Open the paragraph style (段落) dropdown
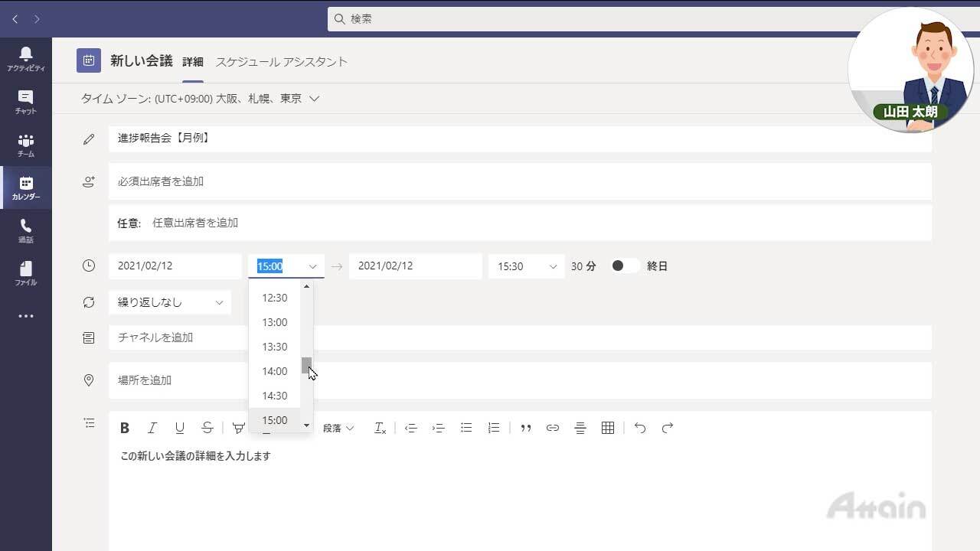The image size is (980, 551). click(x=338, y=428)
